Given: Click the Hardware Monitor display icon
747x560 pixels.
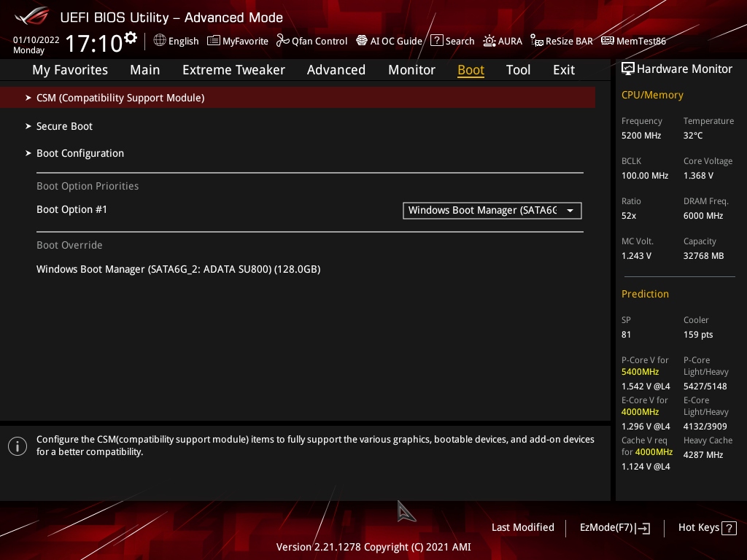Looking at the screenshot, I should (x=628, y=69).
